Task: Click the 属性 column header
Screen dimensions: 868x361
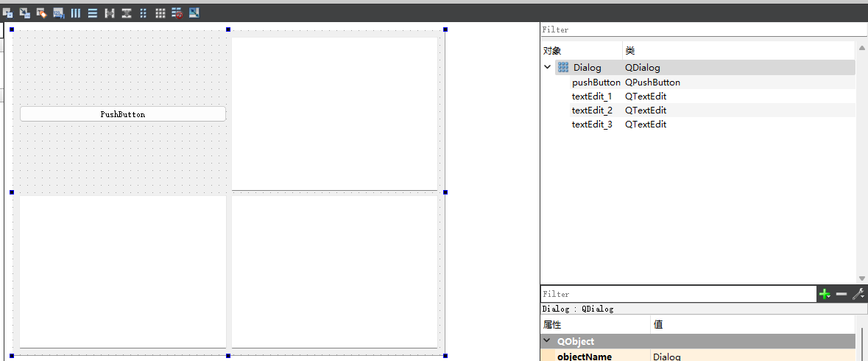Action: (595, 325)
